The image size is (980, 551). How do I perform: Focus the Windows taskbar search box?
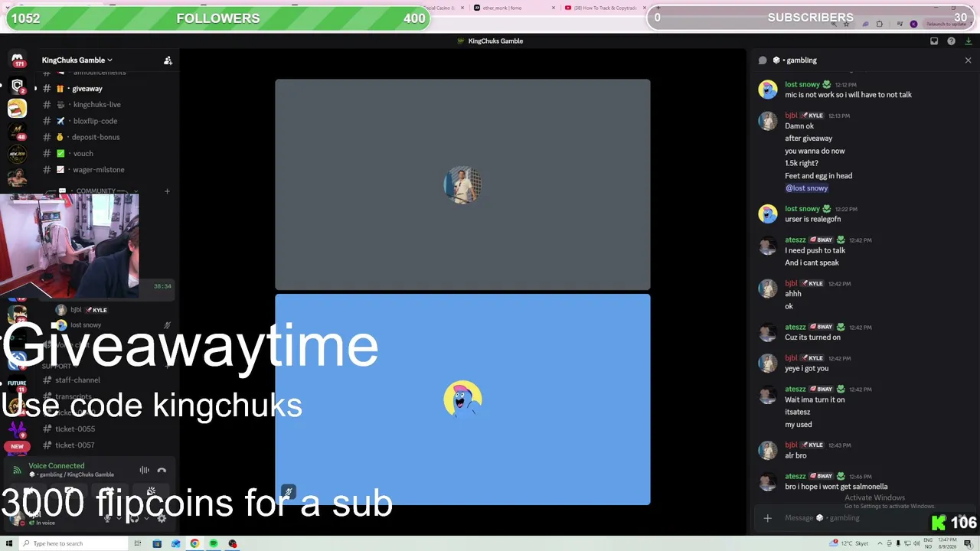coord(73,543)
